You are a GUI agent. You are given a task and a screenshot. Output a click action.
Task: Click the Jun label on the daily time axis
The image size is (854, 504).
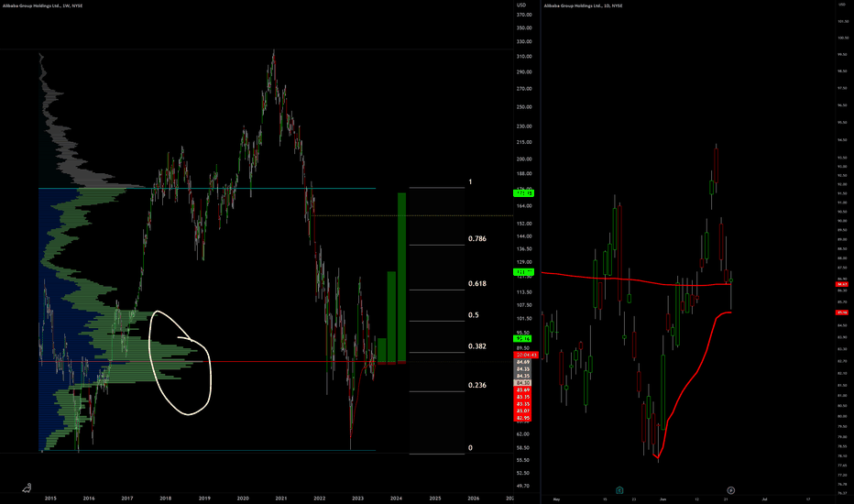click(x=662, y=499)
